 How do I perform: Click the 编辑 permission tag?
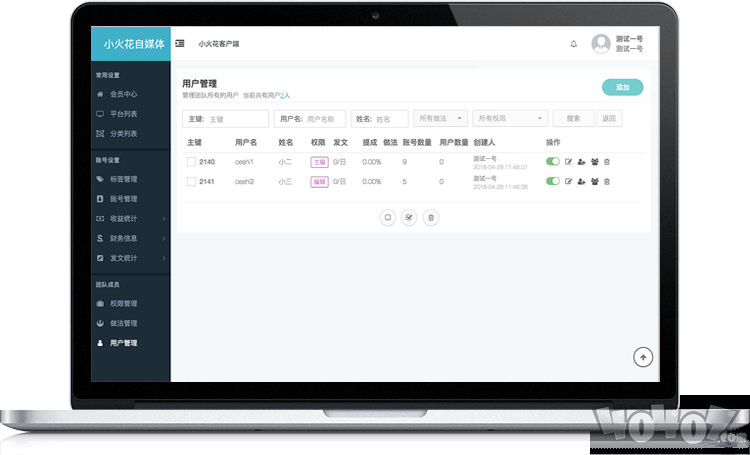[319, 182]
